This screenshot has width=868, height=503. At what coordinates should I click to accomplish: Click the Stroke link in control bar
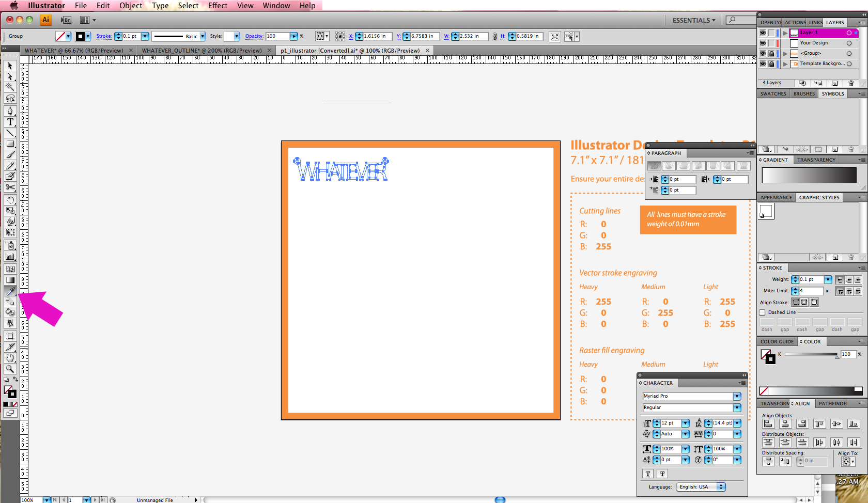click(104, 36)
